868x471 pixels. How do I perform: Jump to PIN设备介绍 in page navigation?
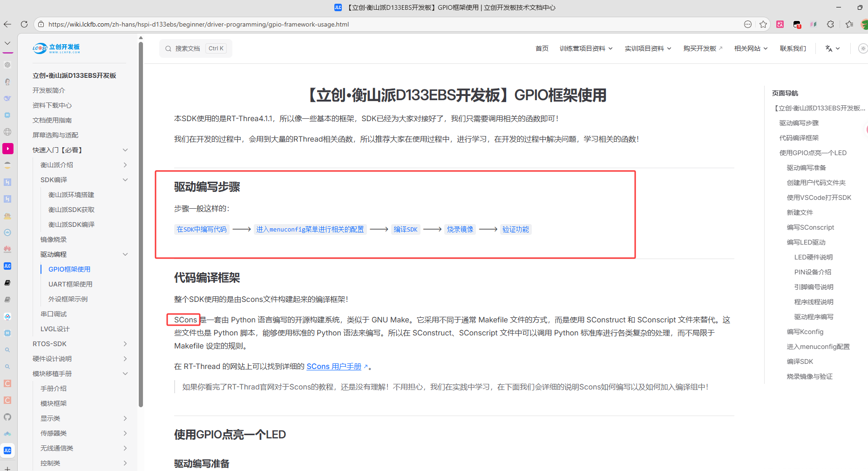(x=813, y=272)
